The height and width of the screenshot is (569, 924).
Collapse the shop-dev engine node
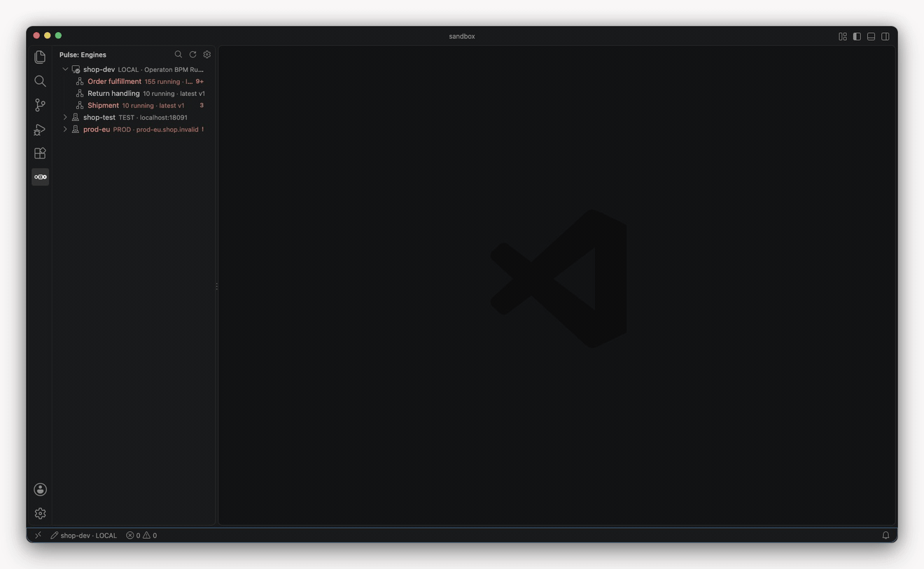click(65, 69)
